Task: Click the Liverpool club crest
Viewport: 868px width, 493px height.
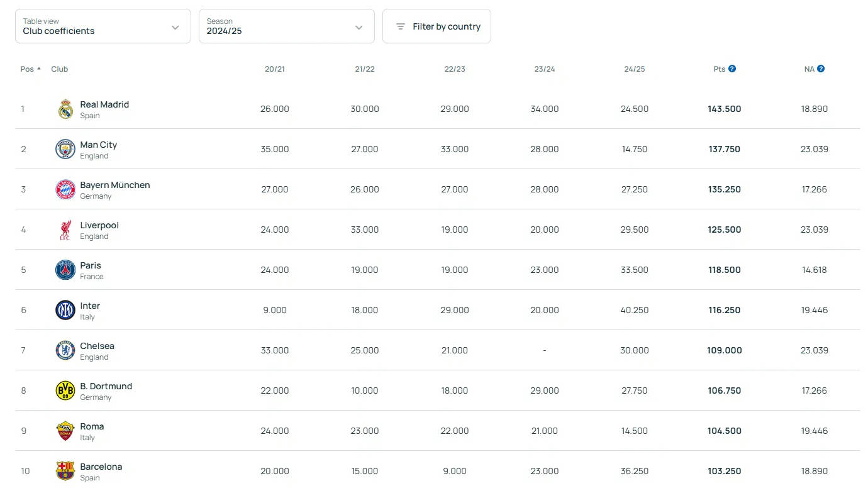Action: click(x=65, y=230)
